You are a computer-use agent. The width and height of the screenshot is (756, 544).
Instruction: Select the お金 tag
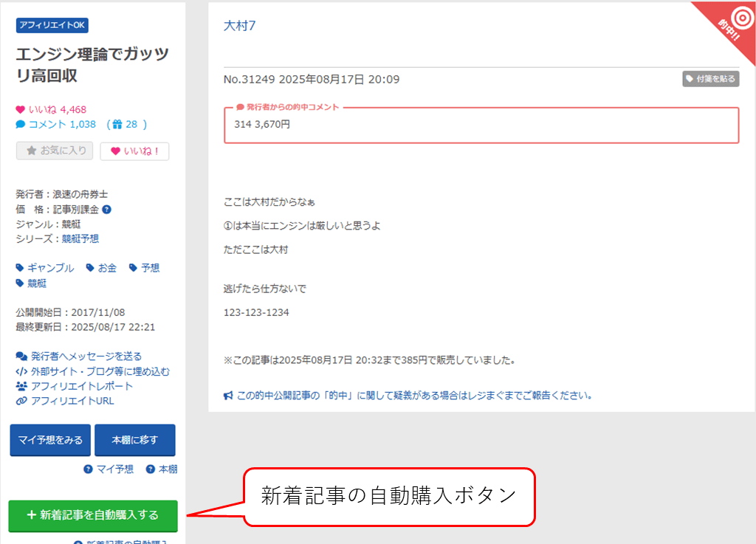click(107, 268)
